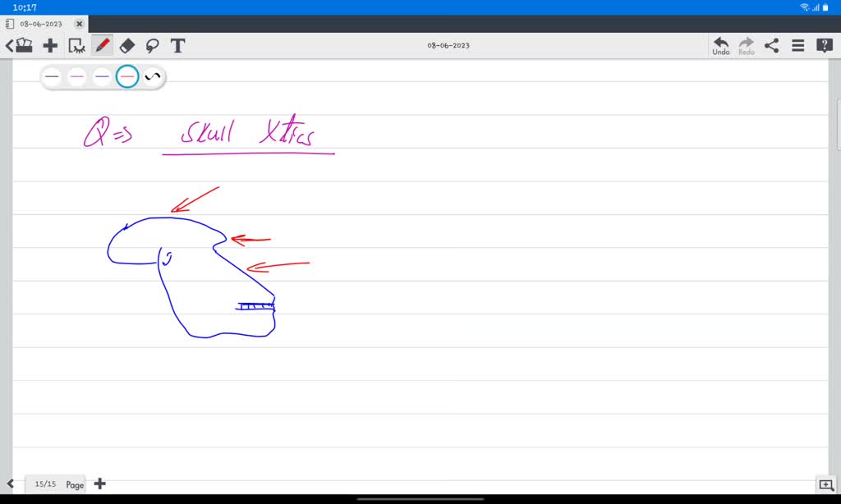The image size is (841, 504).
Task: Pick the purple pen preset
Action: click(76, 77)
